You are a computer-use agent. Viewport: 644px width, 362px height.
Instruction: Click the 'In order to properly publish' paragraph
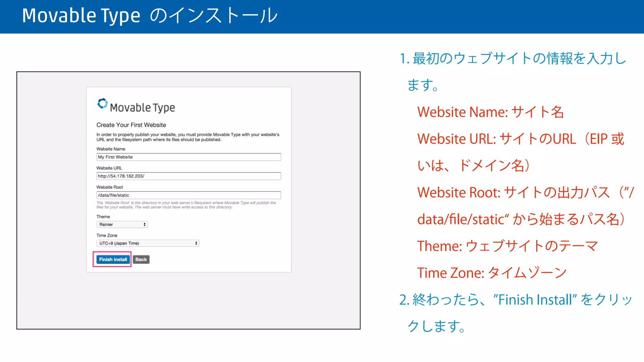188,137
